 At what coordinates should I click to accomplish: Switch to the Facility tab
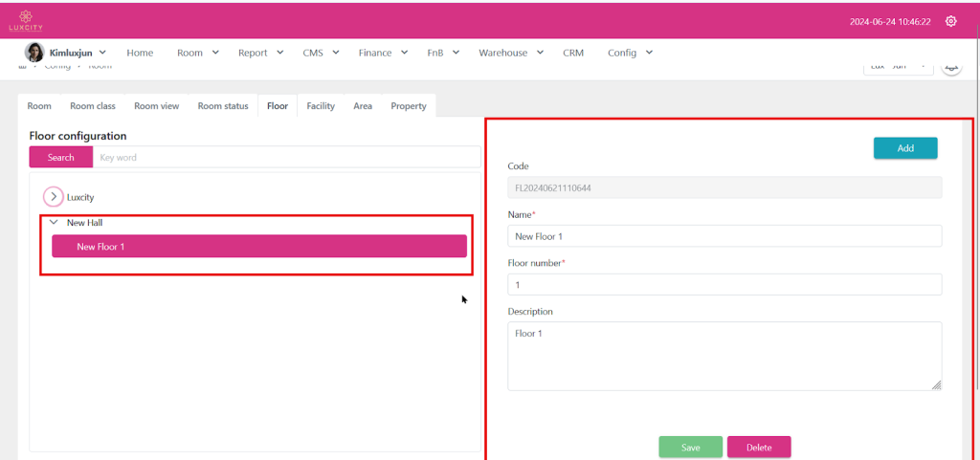click(321, 106)
